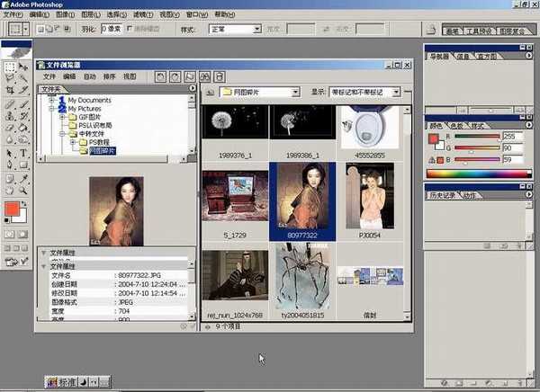Select the Zoom magnifier tool

pos(22,190)
